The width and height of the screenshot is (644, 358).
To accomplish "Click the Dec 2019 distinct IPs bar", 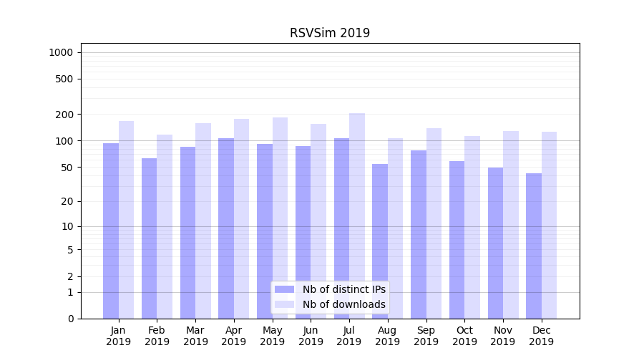I will (x=534, y=246).
